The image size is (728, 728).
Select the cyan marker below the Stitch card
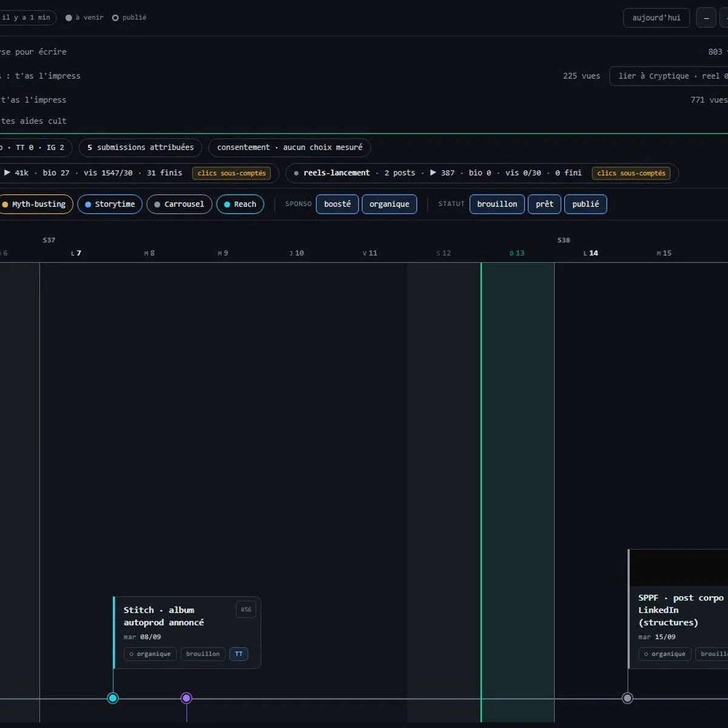pyautogui.click(x=113, y=698)
